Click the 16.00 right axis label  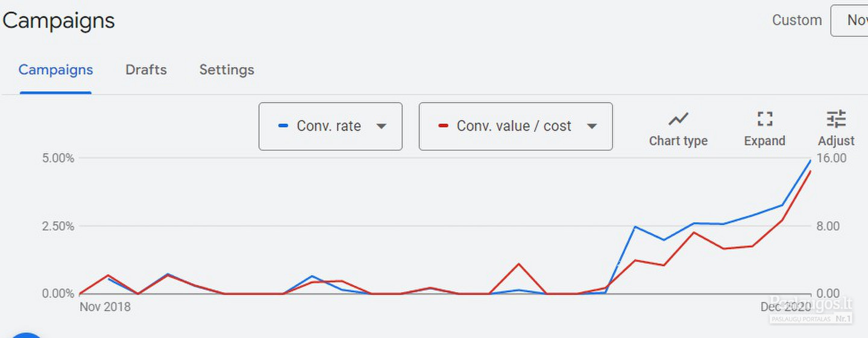(x=831, y=158)
